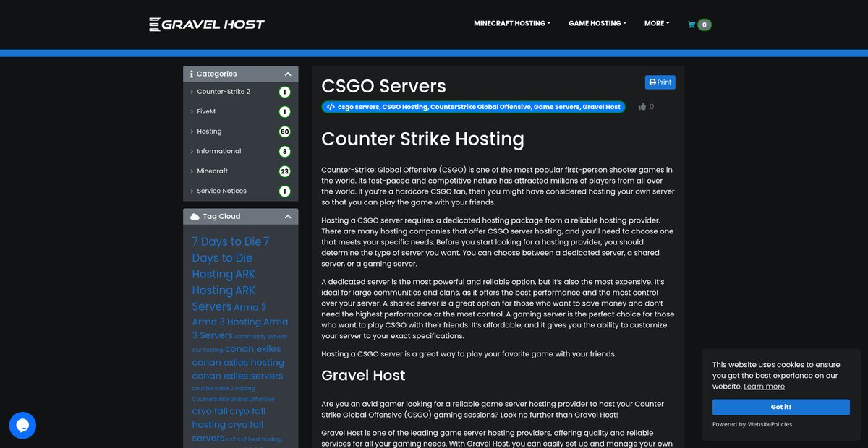868x448 pixels.
Task: Select the CounterStrike Global Offensive article tag
Action: 480,107
